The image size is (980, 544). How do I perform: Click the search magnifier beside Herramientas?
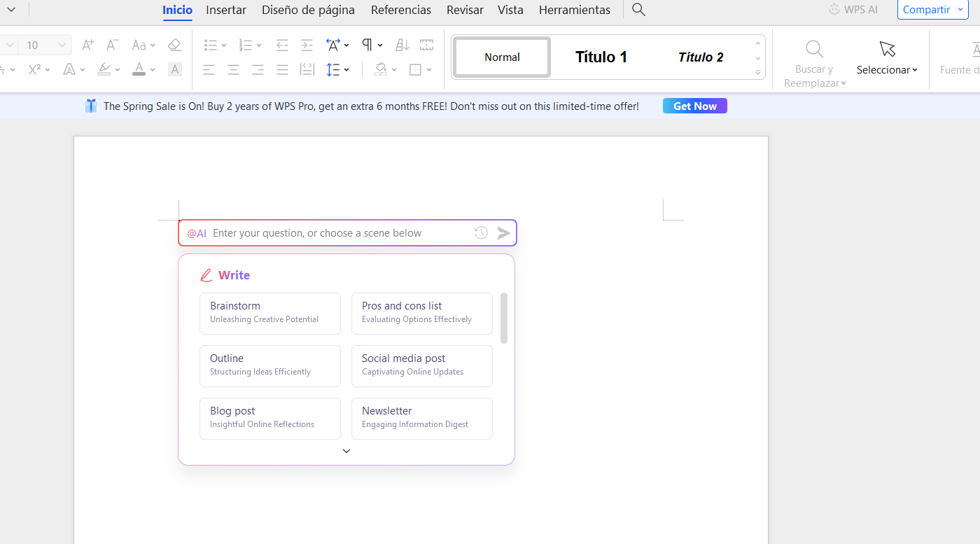(x=638, y=10)
